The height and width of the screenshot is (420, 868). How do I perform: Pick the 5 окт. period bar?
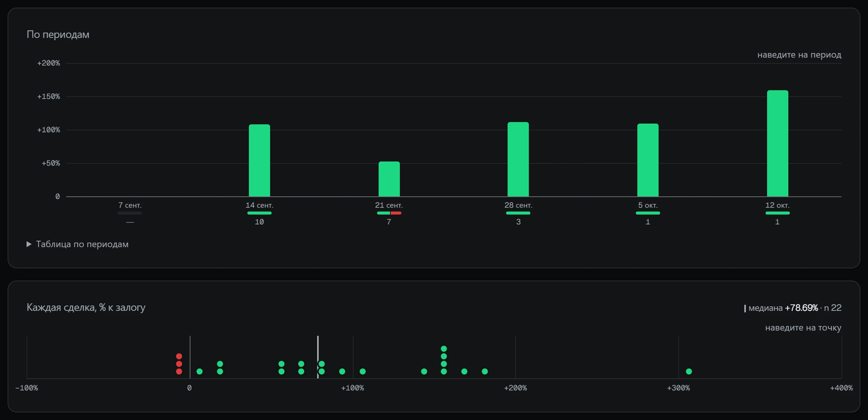[648, 160]
